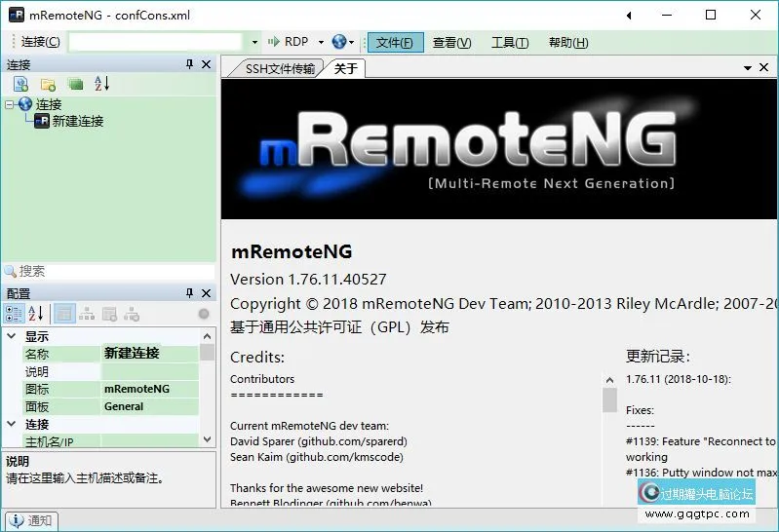
Task: Sort connections alphabetically with A-Z icon
Action: [x=102, y=85]
